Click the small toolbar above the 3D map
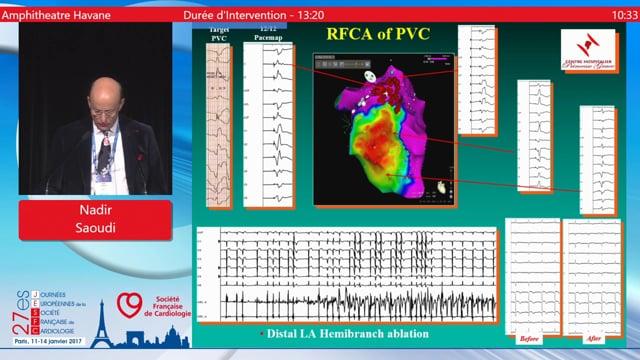This screenshot has width=640, height=360. pos(343,64)
